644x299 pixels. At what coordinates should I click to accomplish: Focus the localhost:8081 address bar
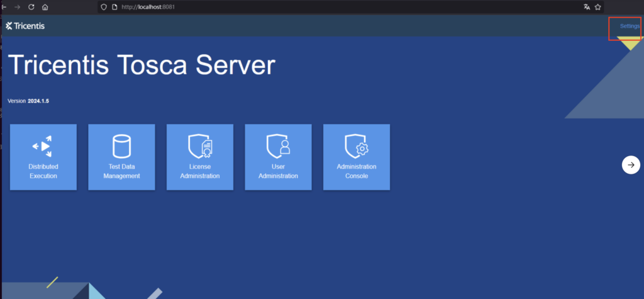click(252, 7)
